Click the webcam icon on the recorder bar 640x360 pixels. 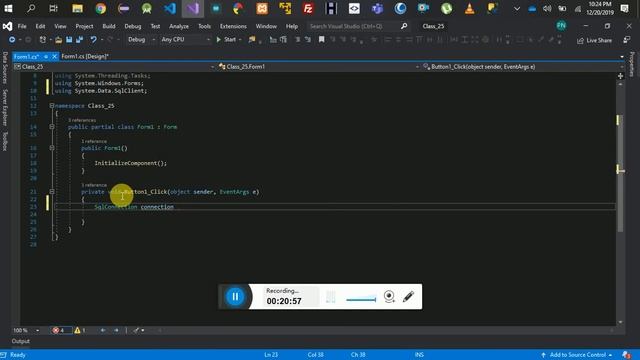[x=389, y=296]
